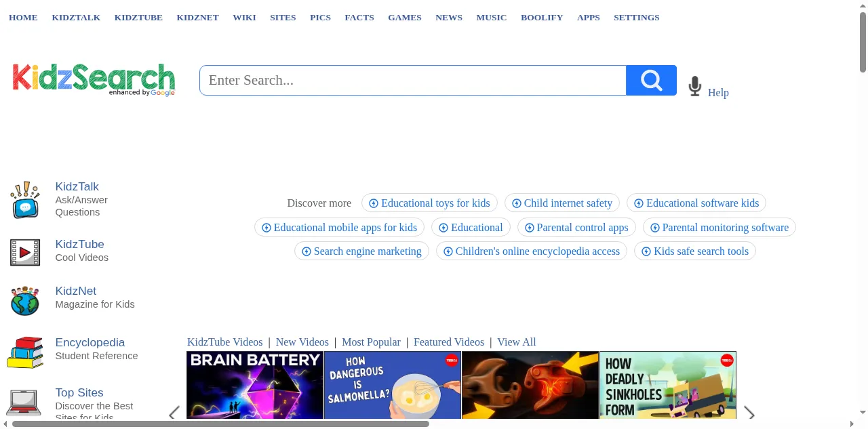This screenshot has height=429, width=868.
Task: Open KIDZTUBE in the top navigation
Action: click(x=138, y=18)
